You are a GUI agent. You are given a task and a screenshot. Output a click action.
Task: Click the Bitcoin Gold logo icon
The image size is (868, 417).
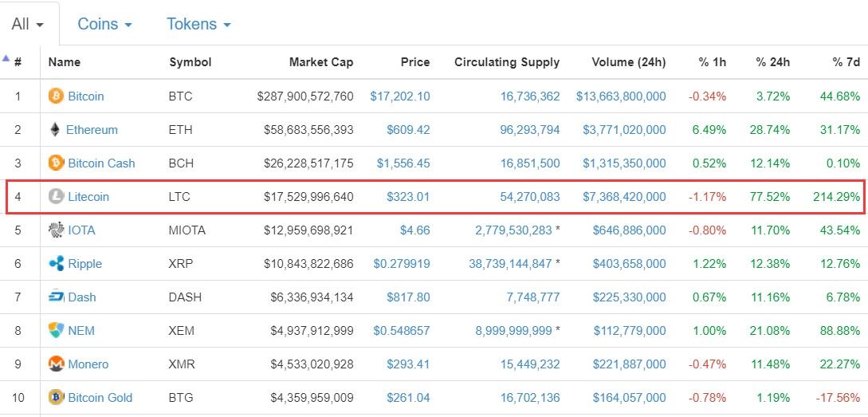pyautogui.click(x=56, y=398)
